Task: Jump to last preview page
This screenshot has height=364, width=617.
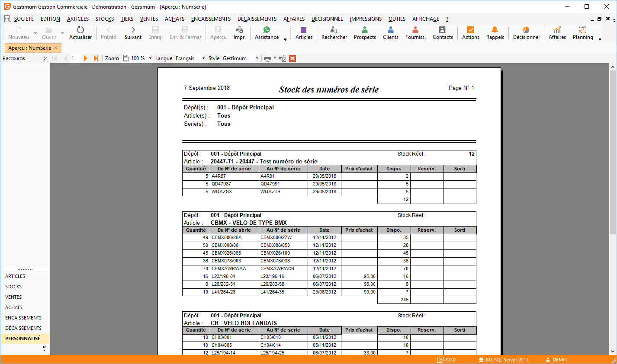Action: tap(96, 58)
